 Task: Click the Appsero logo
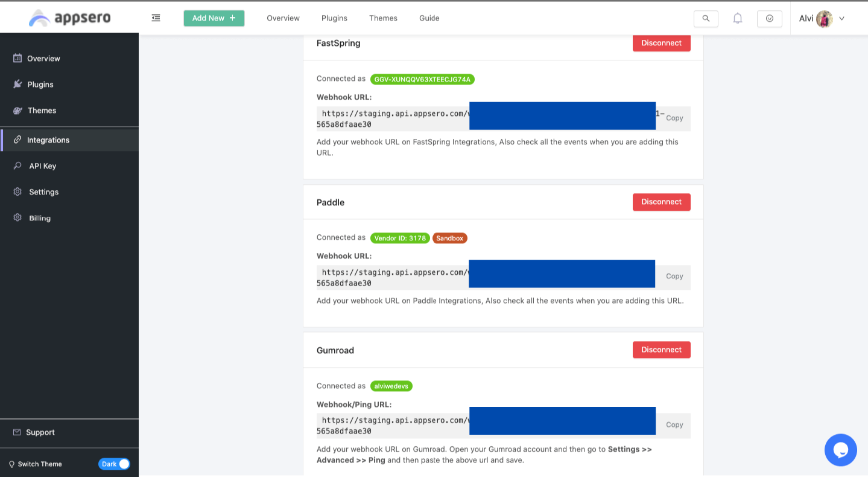click(69, 18)
